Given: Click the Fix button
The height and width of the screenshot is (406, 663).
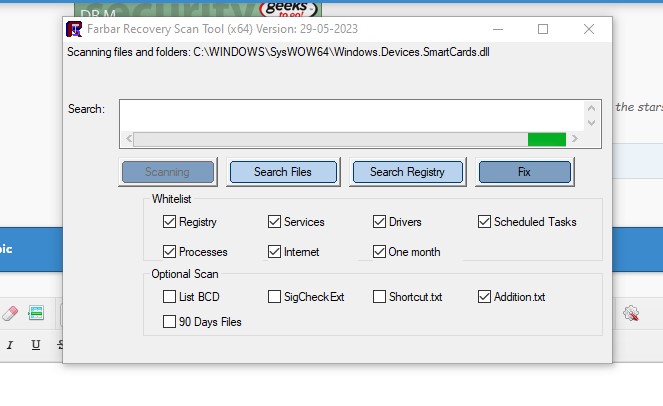Looking at the screenshot, I should click(x=525, y=172).
